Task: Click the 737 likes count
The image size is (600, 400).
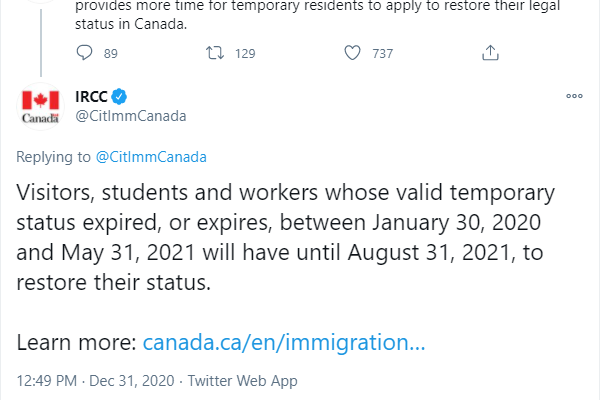Action: (x=382, y=54)
